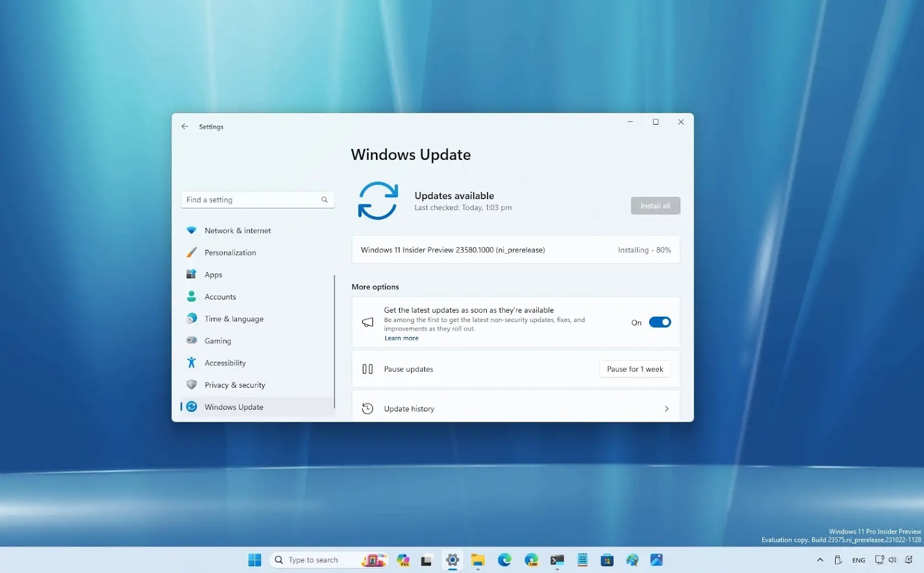Click the search highlight image in taskbar search

(374, 560)
